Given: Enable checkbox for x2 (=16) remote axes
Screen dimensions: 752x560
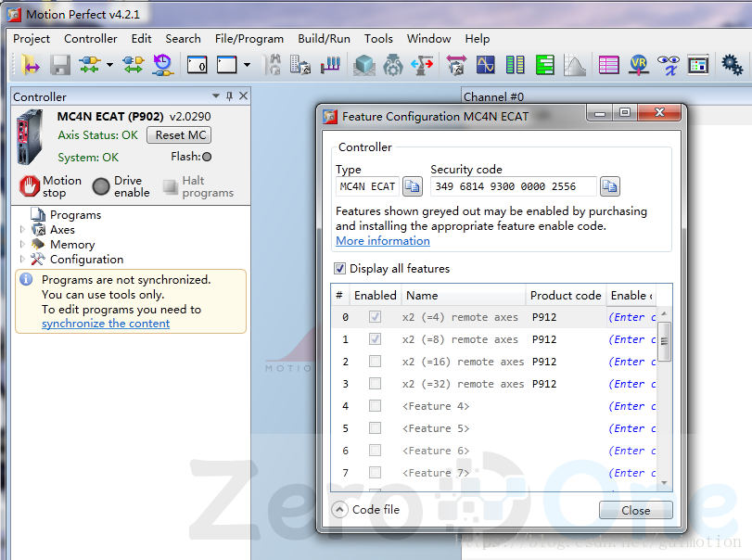Looking at the screenshot, I should click(x=375, y=361).
